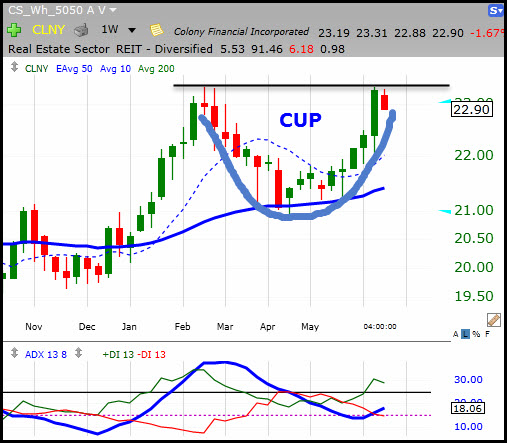Click the upper cyan price marker arrow
Screen dimensions: 507x443
click(x=445, y=101)
